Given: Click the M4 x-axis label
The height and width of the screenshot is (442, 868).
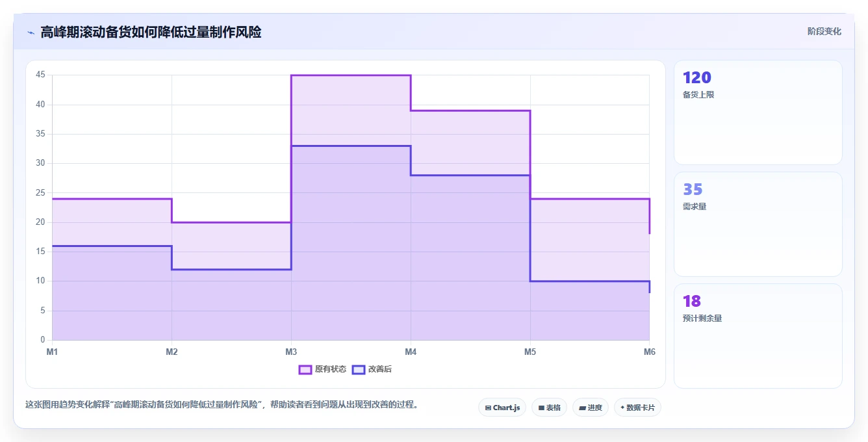Looking at the screenshot, I should (x=411, y=352).
